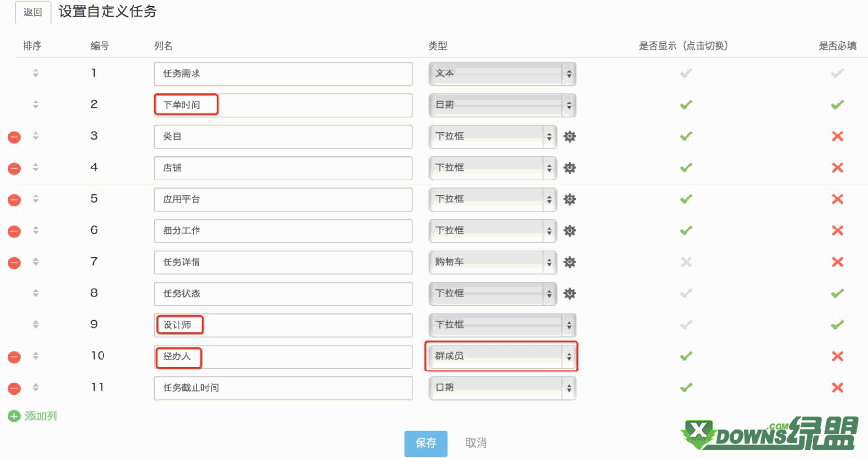The image size is (868, 458).
Task: Click the 取消 link
Action: click(x=476, y=443)
